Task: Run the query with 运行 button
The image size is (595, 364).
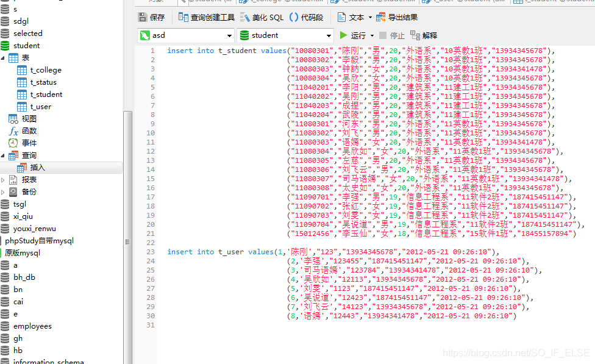Action: pyautogui.click(x=352, y=35)
